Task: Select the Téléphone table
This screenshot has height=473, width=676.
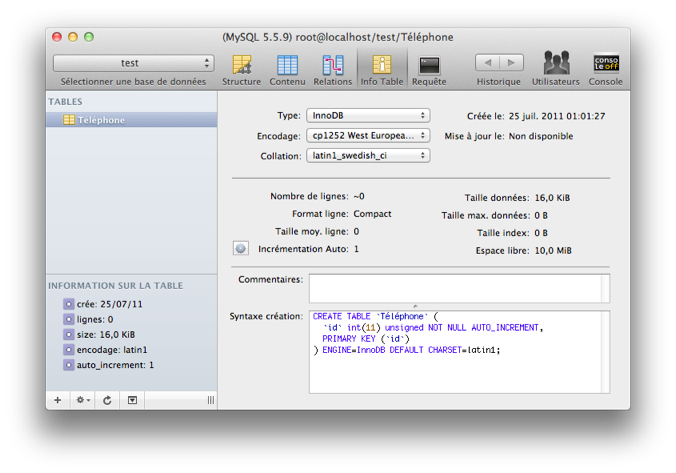Action: coord(131,120)
